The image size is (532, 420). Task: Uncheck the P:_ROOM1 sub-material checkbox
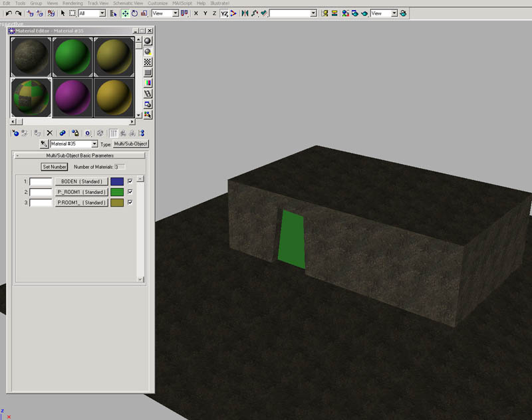tap(130, 191)
